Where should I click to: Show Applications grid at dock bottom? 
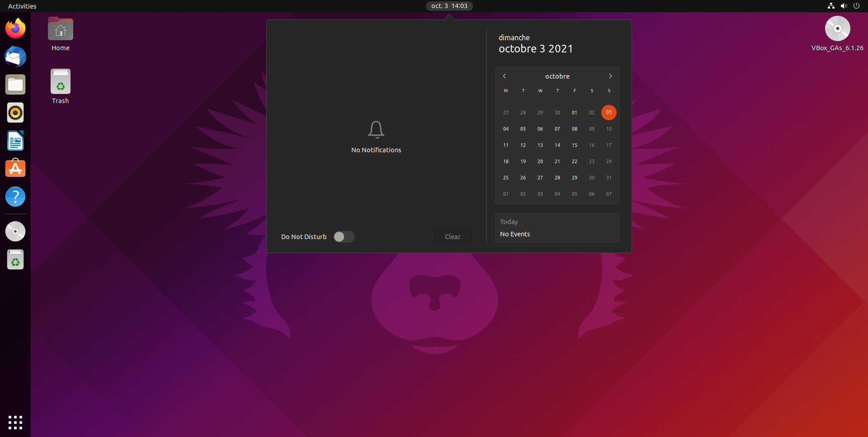click(15, 422)
